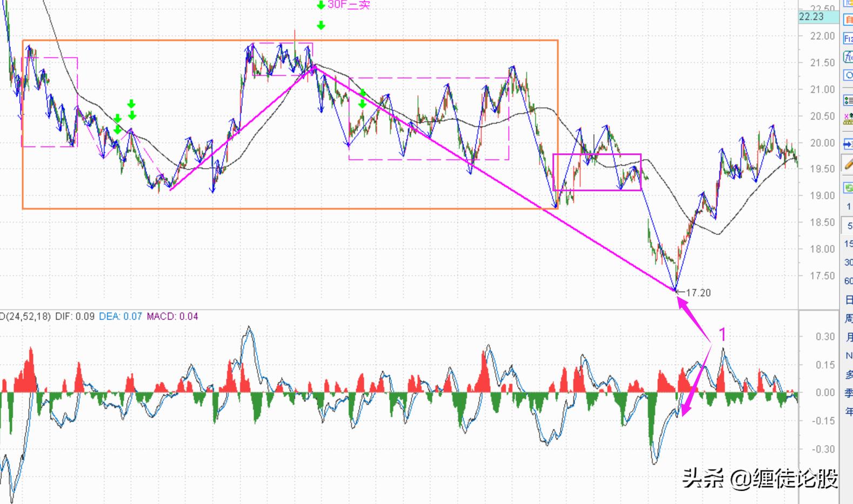Click the -0.30 MACD axis label
Screen dimensions: 853x504
pos(824,449)
